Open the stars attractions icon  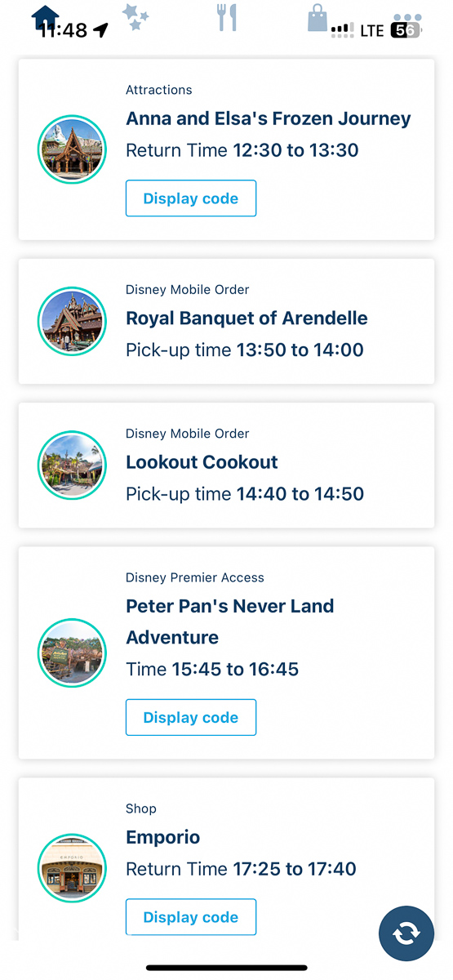[x=135, y=17]
